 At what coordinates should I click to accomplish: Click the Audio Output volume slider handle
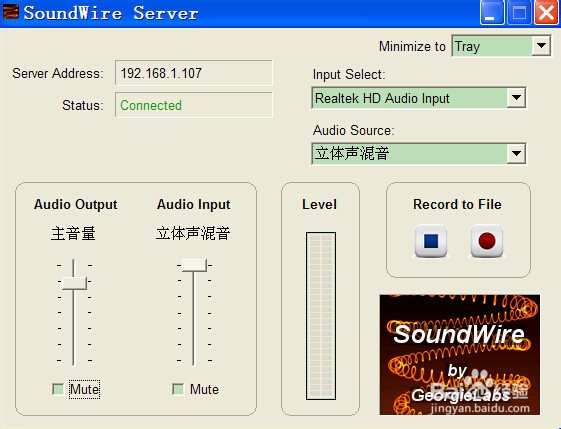click(74, 283)
